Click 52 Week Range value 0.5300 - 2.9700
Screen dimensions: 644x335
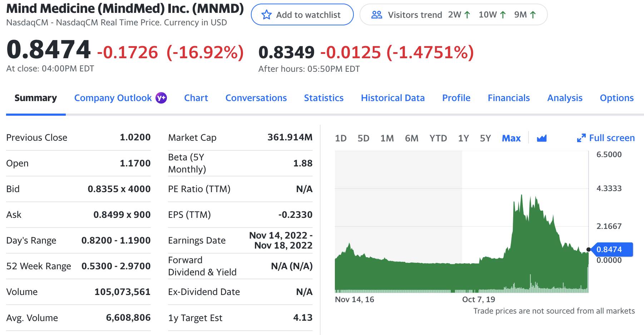116,266
